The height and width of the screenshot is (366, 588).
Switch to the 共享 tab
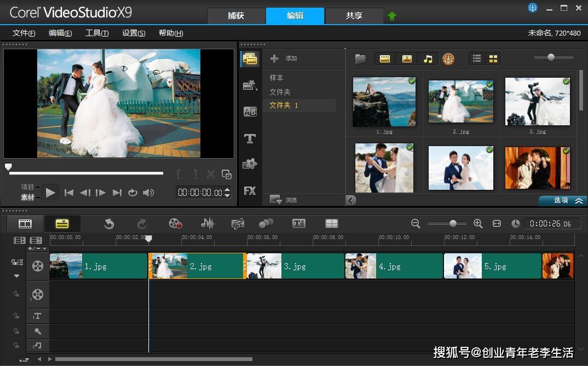pyautogui.click(x=354, y=16)
